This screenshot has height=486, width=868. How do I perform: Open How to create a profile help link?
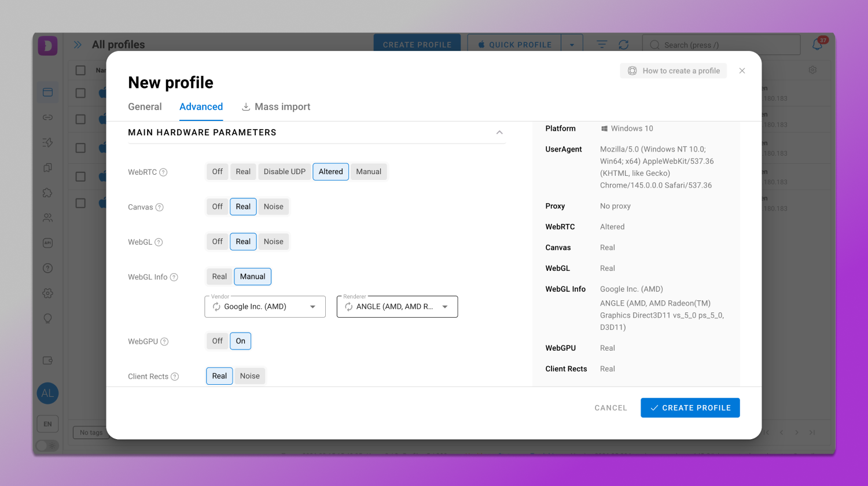click(674, 71)
